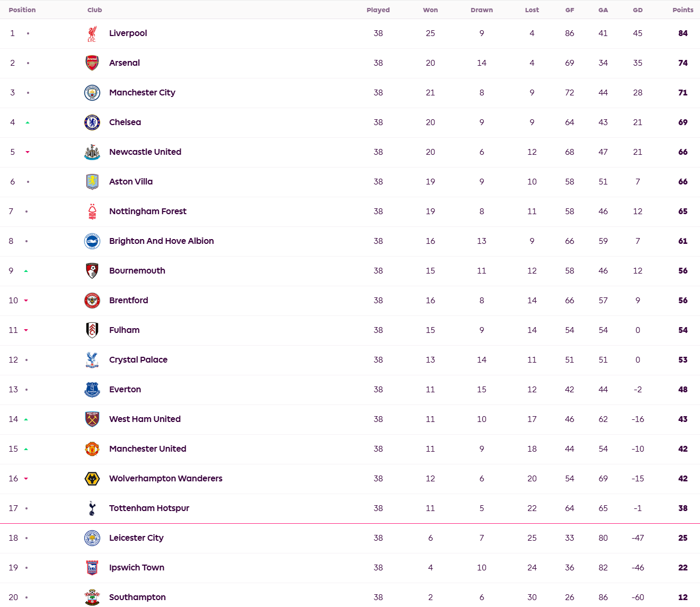
Task: Click the green up arrow beside Chelsea
Action: point(28,122)
